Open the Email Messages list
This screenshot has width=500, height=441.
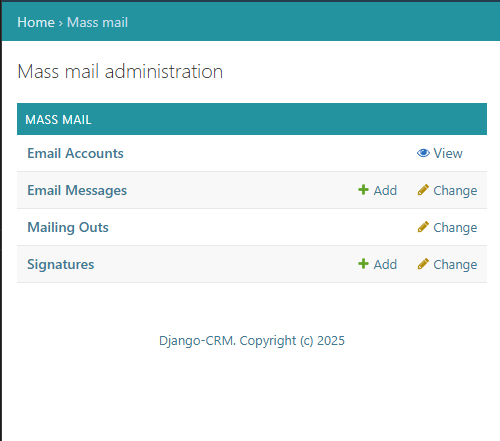coord(77,190)
